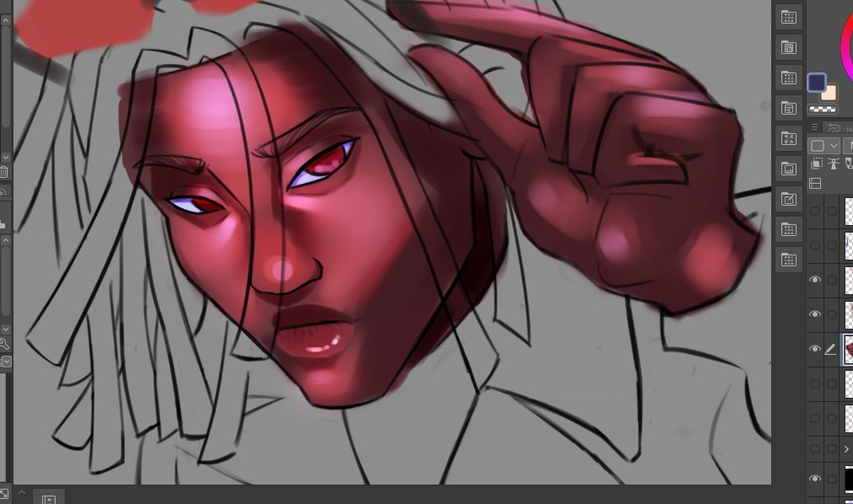Viewport: 853px width, 504px height.
Task: Click the trash can icon on the left edge
Action: 4,172
